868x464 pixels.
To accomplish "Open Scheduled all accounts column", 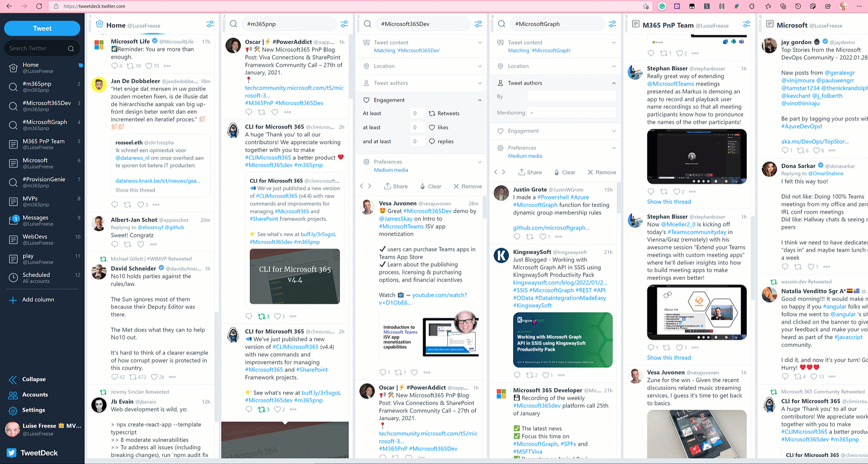I will (42, 278).
